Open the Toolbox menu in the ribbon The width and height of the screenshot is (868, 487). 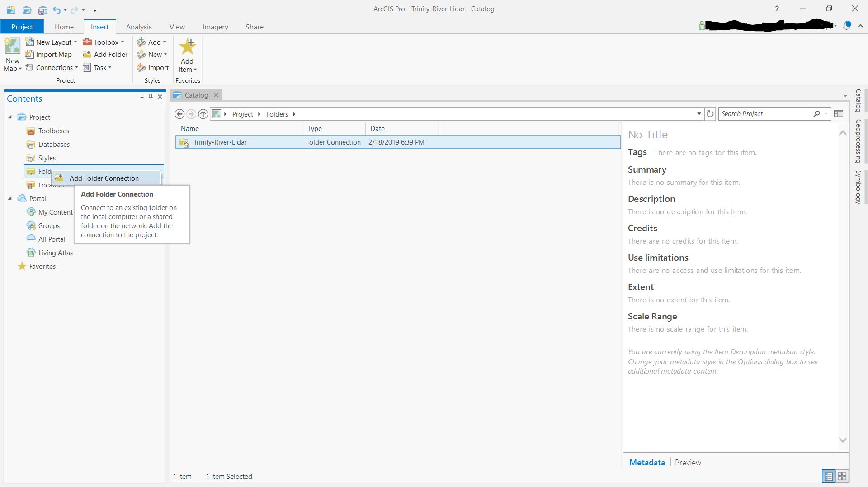103,42
